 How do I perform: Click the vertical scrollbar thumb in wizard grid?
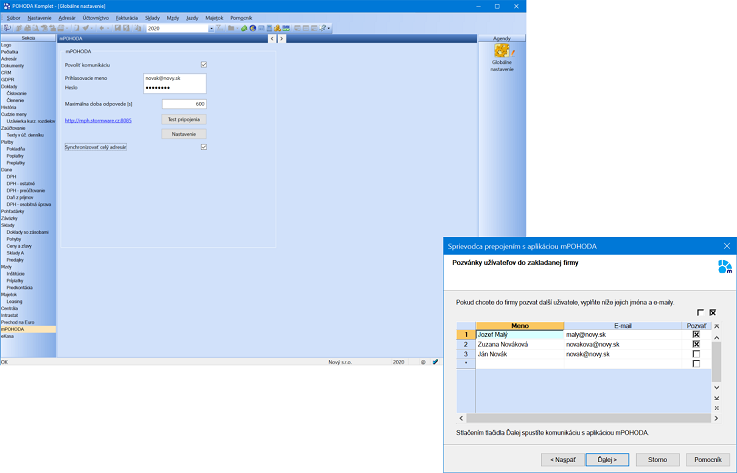[716, 362]
